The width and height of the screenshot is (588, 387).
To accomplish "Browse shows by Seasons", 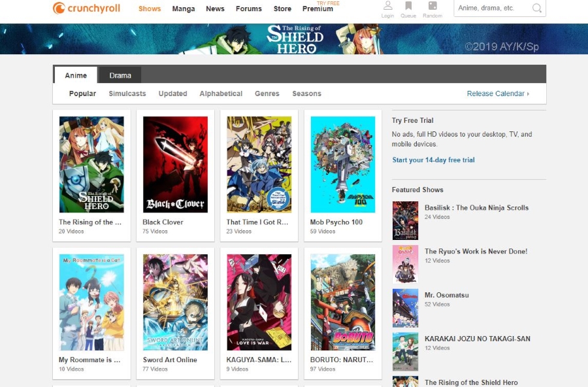I will coord(307,93).
